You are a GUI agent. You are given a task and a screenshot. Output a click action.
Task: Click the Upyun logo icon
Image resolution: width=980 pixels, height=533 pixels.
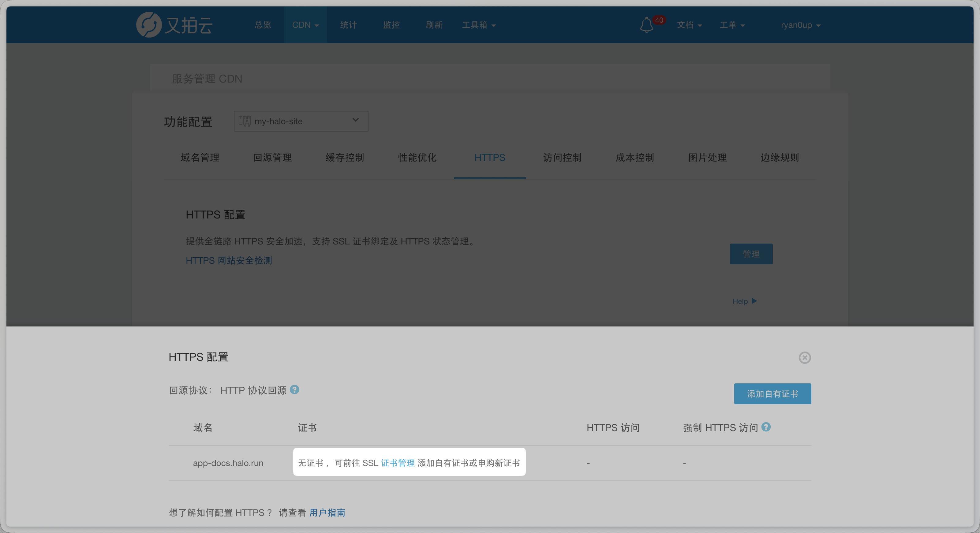click(x=149, y=25)
